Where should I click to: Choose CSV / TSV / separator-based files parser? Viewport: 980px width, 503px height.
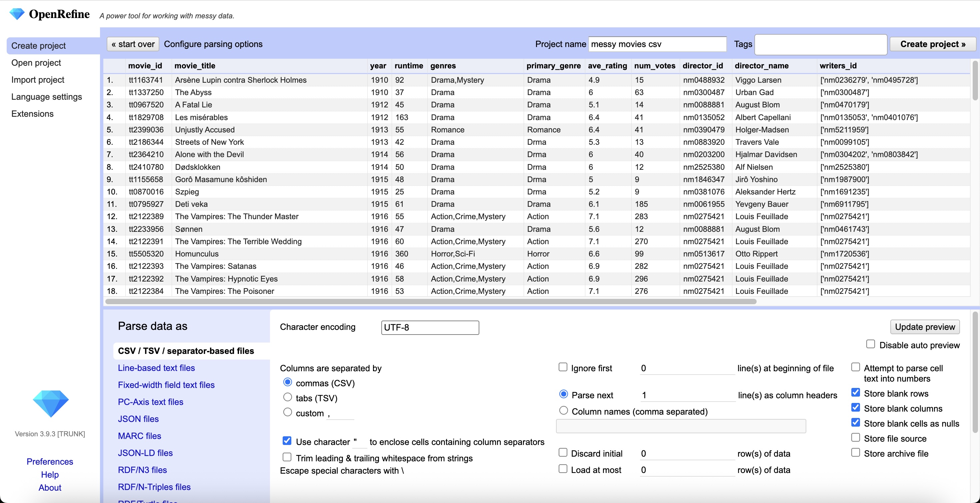click(186, 351)
